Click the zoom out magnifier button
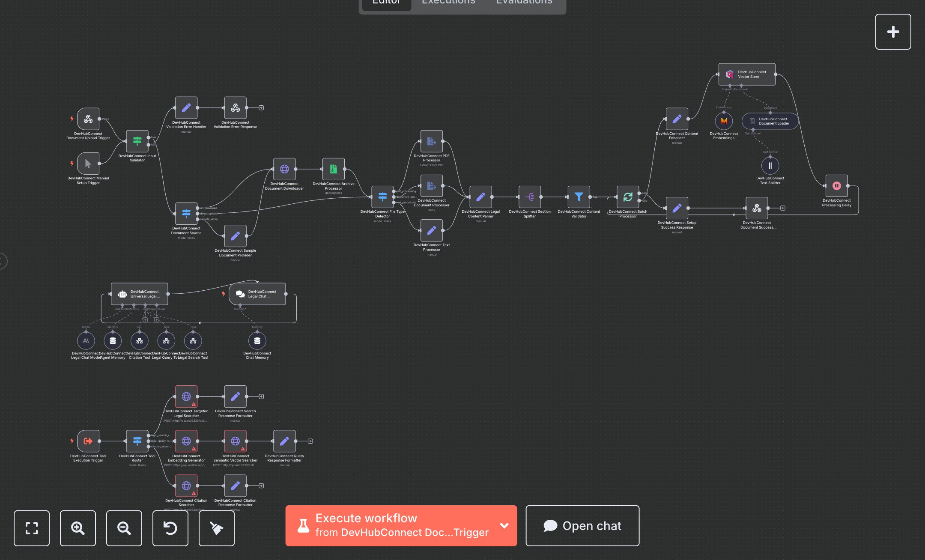The height and width of the screenshot is (560, 925). pyautogui.click(x=124, y=528)
